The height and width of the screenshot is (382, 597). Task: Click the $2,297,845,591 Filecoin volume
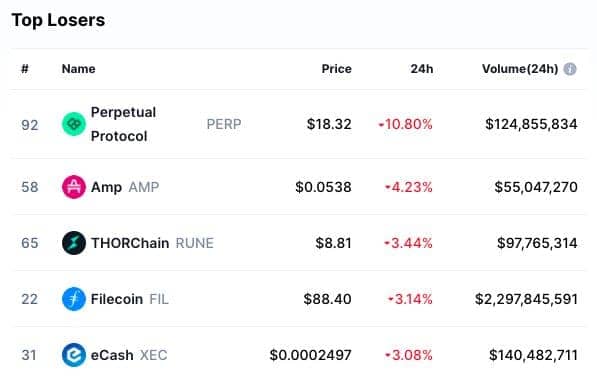click(526, 299)
